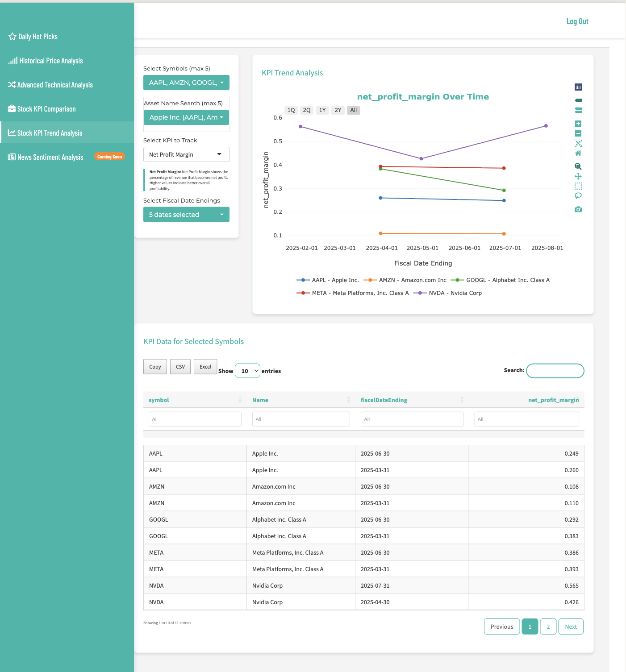Toggle META legend entry visibility
Screen dimensions: 626x672
tap(353, 293)
